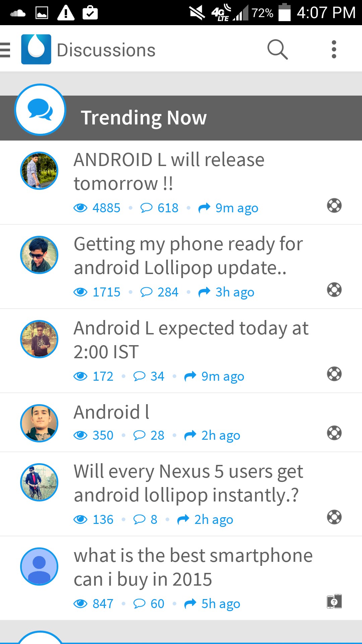Tap lifebuoy icon on Lollipop update thread
The image size is (362, 644).
click(334, 290)
